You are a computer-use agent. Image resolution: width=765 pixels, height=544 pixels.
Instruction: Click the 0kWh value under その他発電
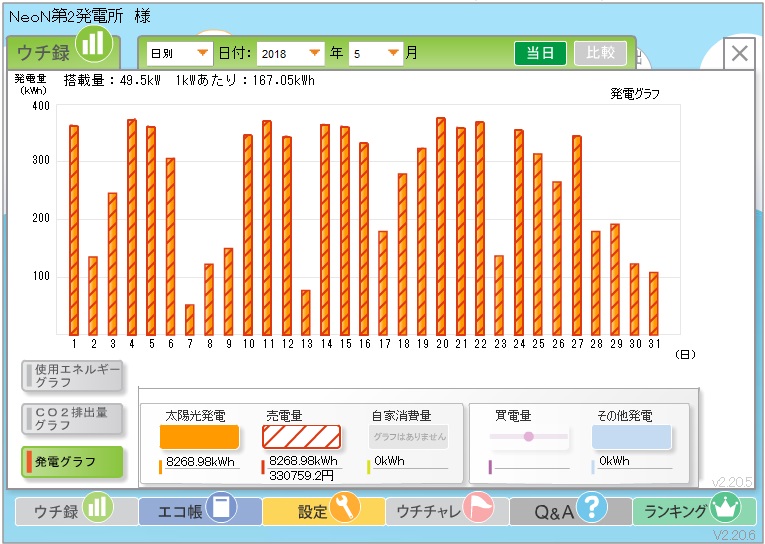614,461
